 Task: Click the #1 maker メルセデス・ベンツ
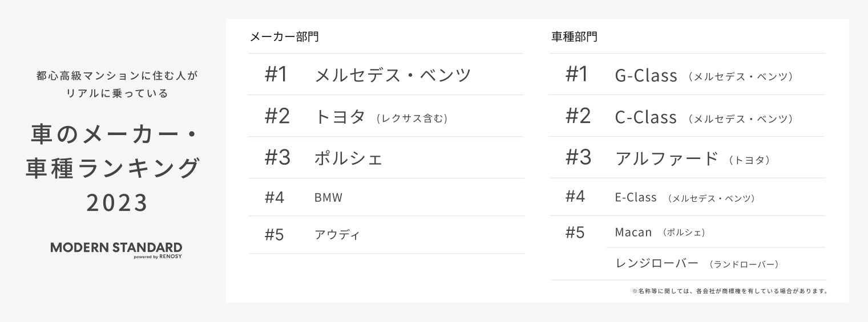pyautogui.click(x=393, y=75)
